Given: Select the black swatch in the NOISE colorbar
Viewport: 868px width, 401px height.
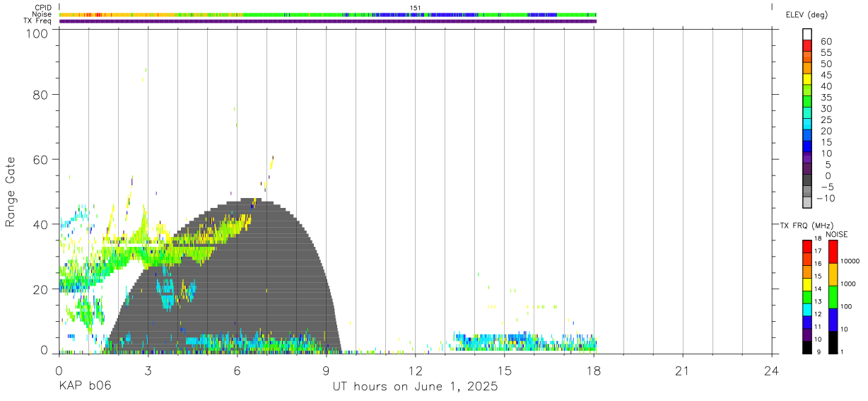Looking at the screenshot, I should (x=833, y=342).
